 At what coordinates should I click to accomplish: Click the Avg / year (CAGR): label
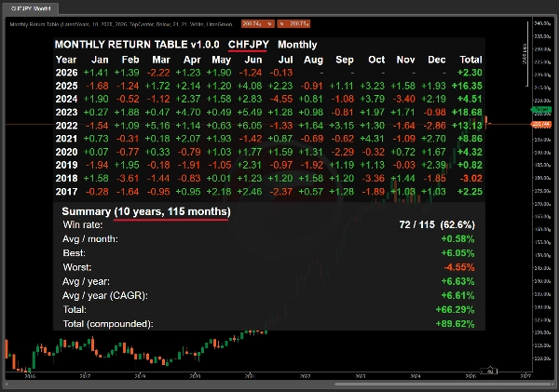(105, 296)
